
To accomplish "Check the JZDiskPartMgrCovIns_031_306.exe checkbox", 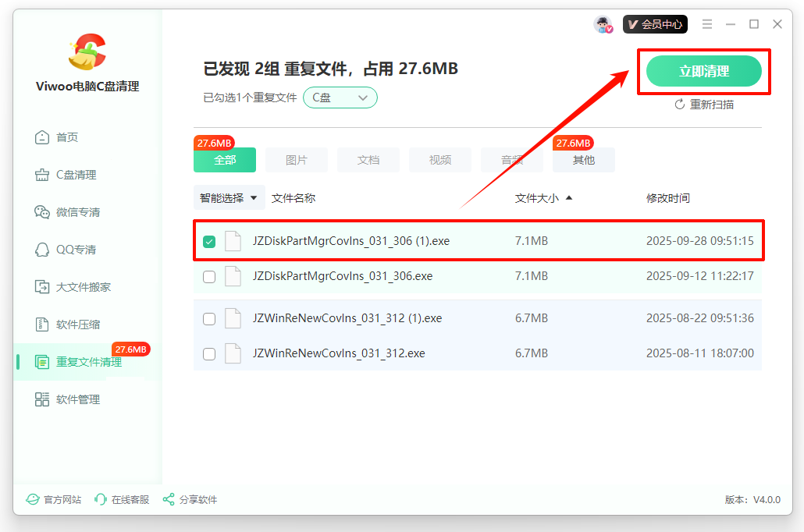I will click(x=209, y=277).
